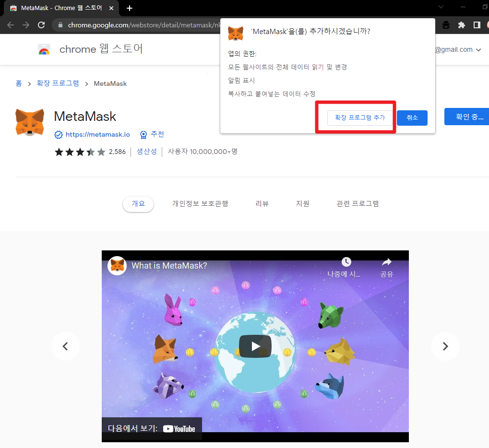The width and height of the screenshot is (489, 448).
Task: Click the 추천 link
Action: click(157, 134)
